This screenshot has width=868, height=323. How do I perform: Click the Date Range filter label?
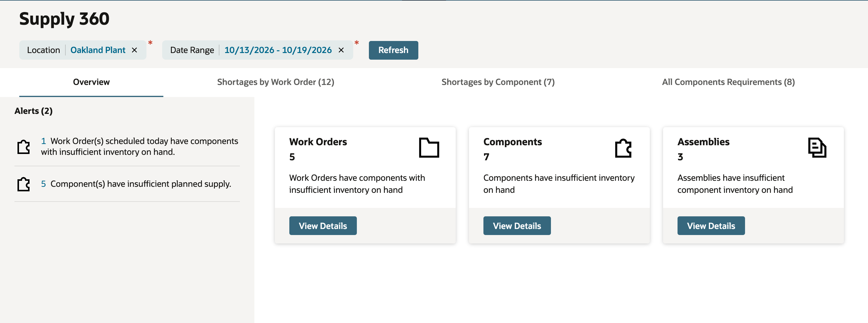tap(192, 50)
